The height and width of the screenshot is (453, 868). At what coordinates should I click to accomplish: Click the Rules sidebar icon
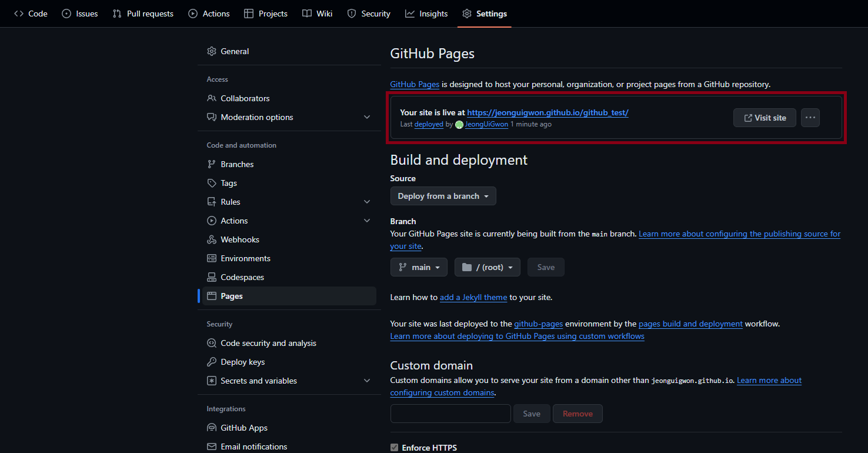tap(212, 202)
